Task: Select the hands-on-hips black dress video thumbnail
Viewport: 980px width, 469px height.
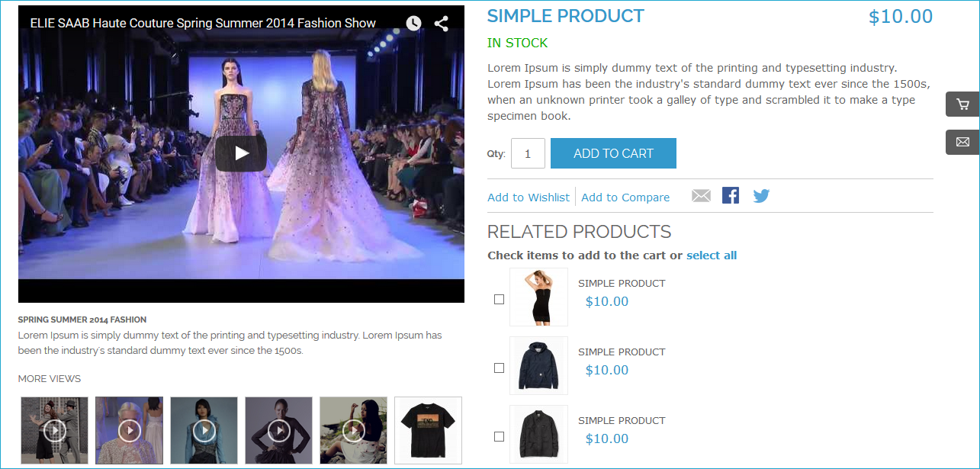Action: point(279,430)
